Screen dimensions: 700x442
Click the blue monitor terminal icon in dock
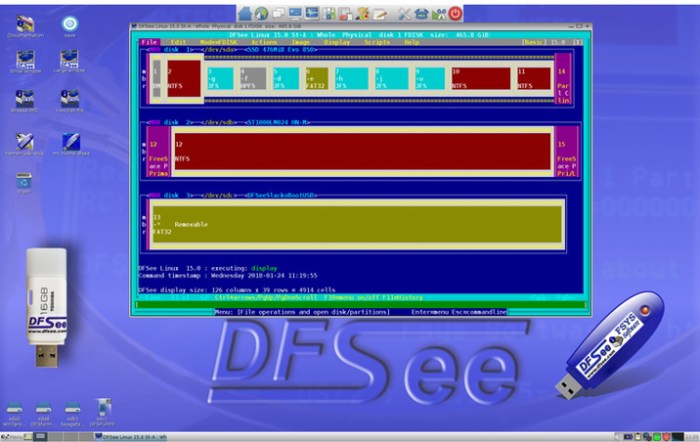(295, 13)
